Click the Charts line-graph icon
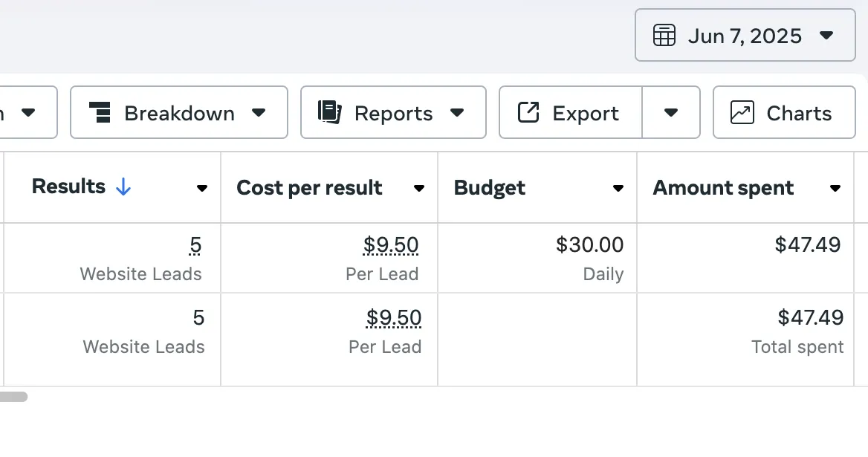This screenshot has width=868, height=457. [x=742, y=113]
